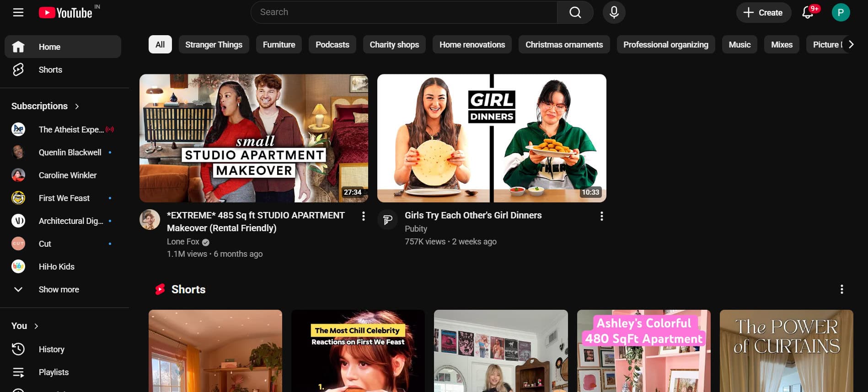Click into the Search field
Image resolution: width=868 pixels, height=392 pixels.
point(402,12)
